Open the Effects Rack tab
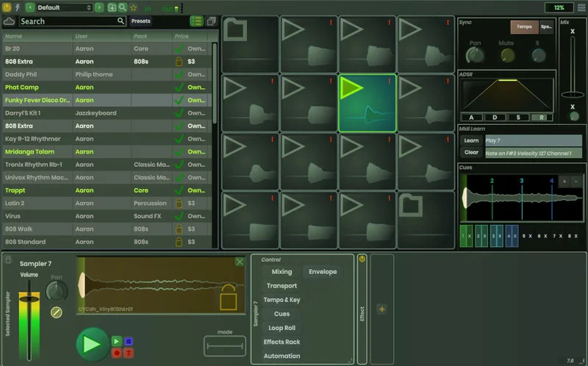The image size is (588, 366). click(282, 342)
